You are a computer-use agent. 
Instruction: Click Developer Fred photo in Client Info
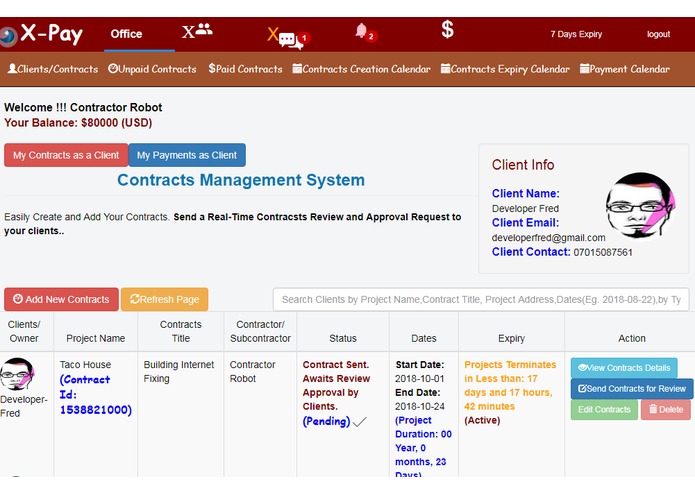[x=640, y=205]
